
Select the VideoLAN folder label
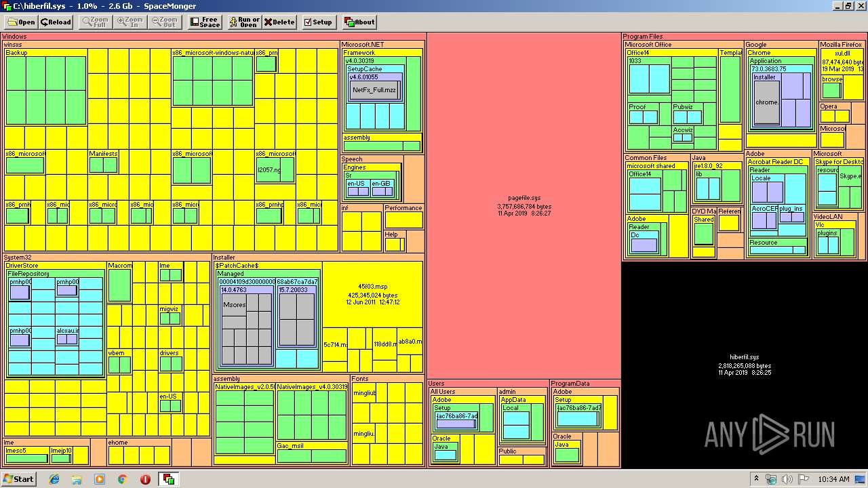click(x=827, y=217)
